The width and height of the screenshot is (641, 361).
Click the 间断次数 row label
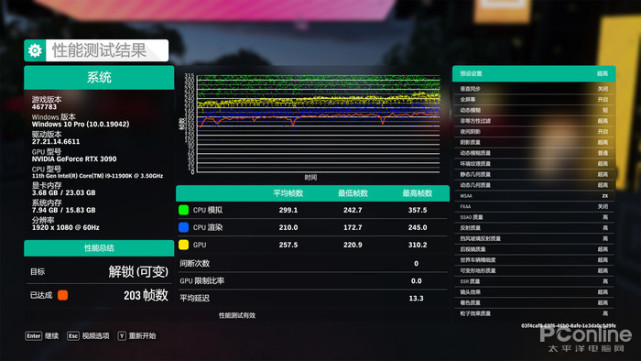pos(195,263)
